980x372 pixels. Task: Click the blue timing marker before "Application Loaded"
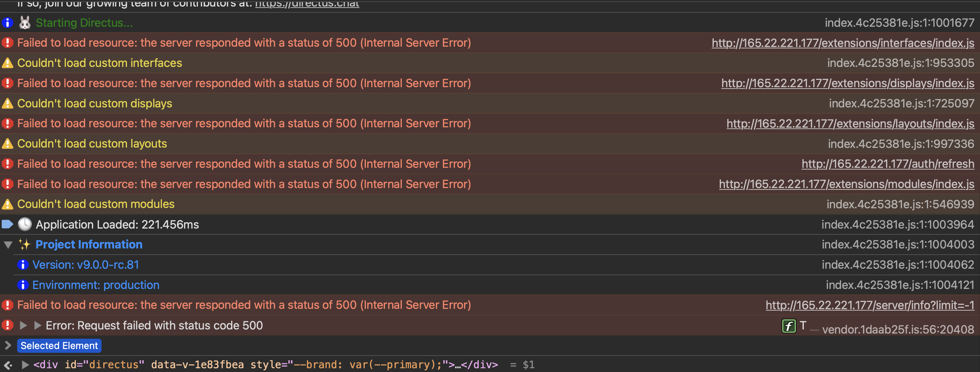pos(8,224)
